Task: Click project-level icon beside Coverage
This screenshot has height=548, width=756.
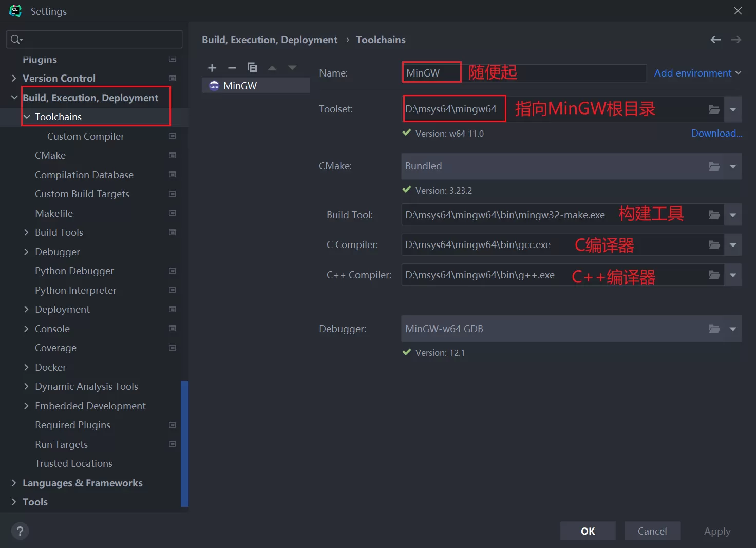Action: (x=173, y=348)
